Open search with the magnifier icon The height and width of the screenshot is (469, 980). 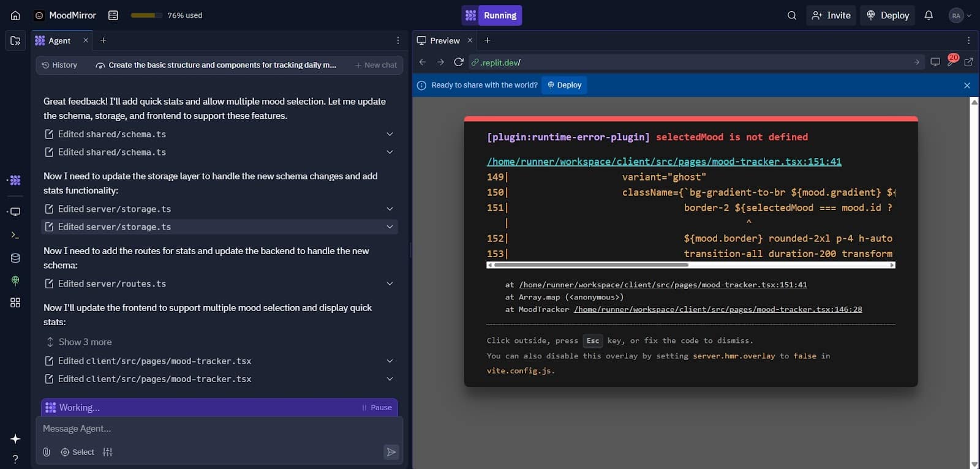point(792,15)
